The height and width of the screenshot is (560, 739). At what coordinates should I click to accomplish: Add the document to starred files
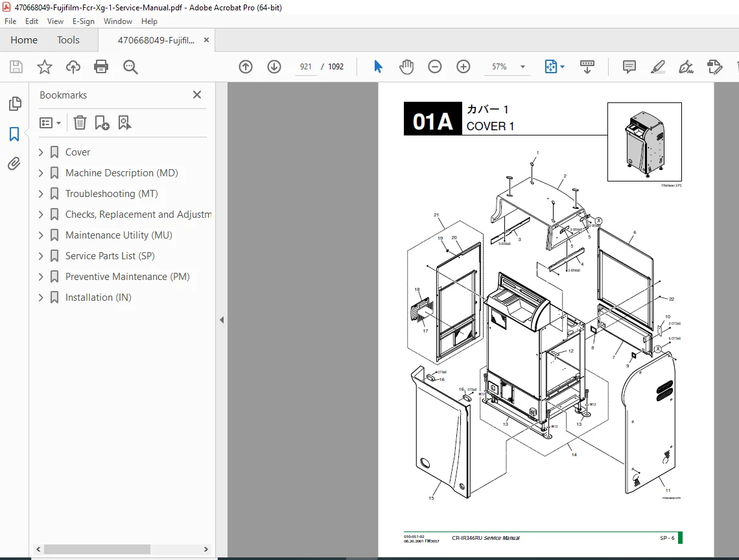[x=44, y=67]
